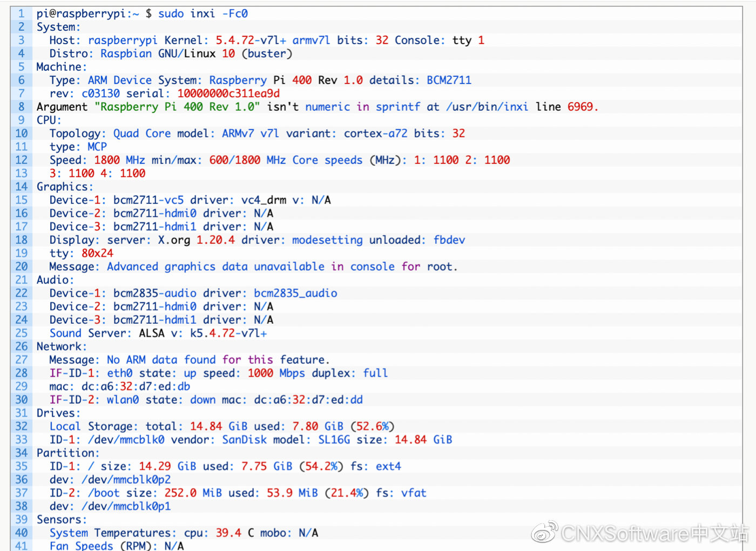756x551 pixels.
Task: Click the eth0 interface name
Action: (x=119, y=373)
